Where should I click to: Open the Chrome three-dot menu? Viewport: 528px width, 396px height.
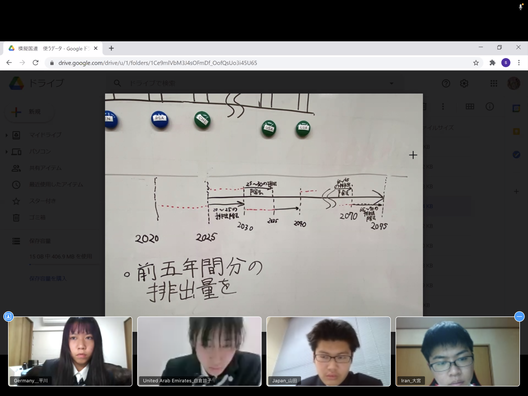519,63
